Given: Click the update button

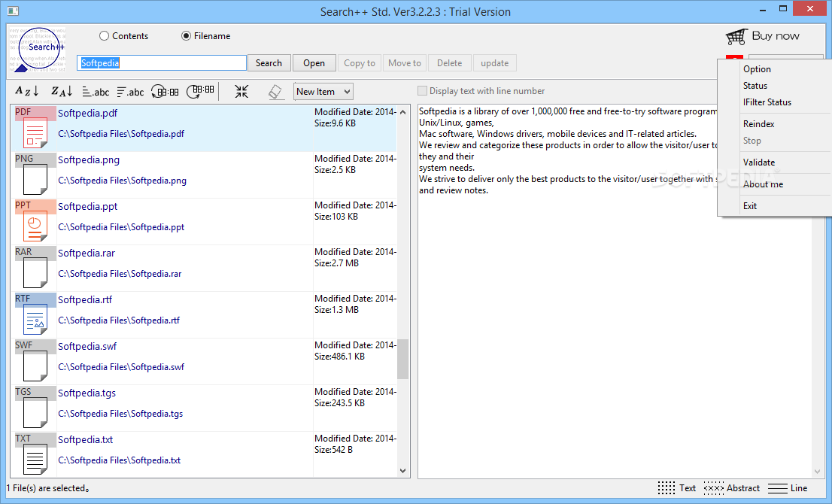Looking at the screenshot, I should (494, 63).
